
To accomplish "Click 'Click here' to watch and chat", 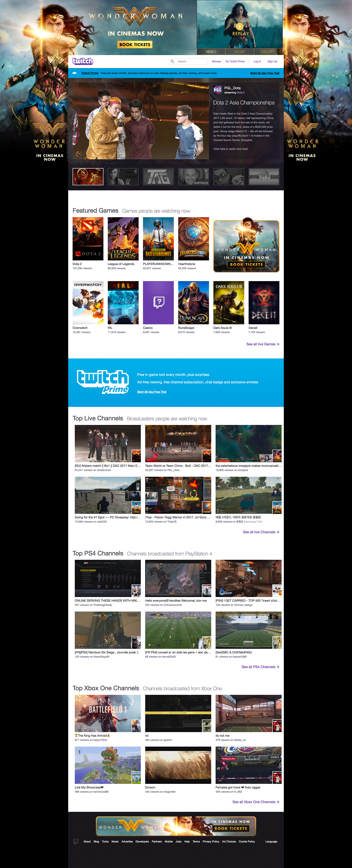I will tap(219, 149).
